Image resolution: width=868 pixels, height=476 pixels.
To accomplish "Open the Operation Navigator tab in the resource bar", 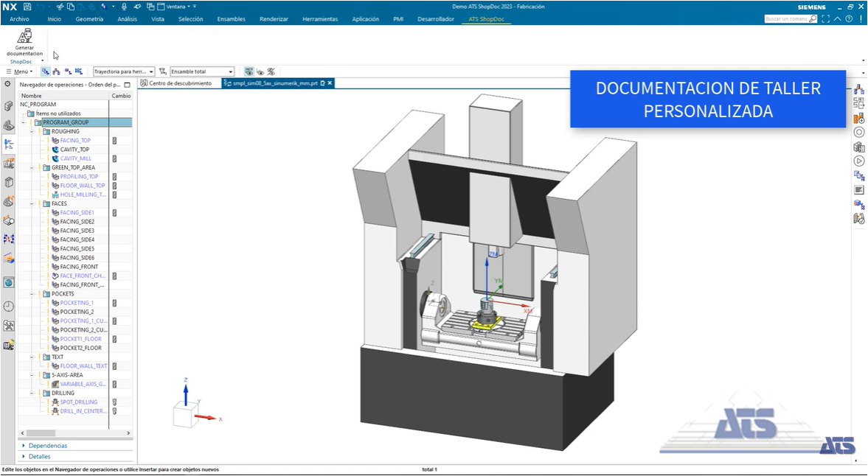I will 8,144.
